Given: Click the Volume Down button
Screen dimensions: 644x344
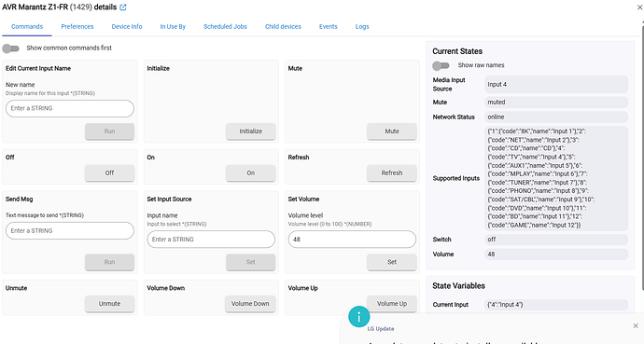Looking at the screenshot, I should [250, 304].
